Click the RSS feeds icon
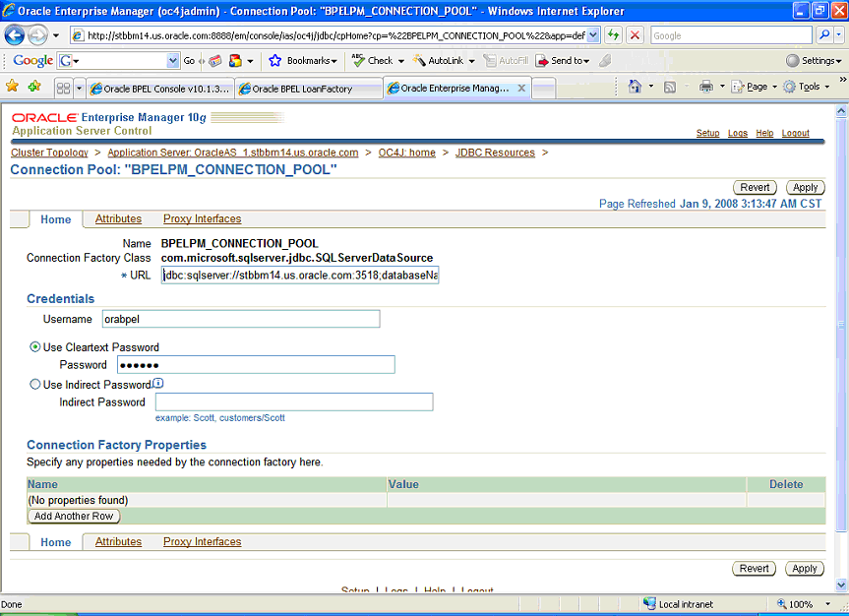 [670, 87]
